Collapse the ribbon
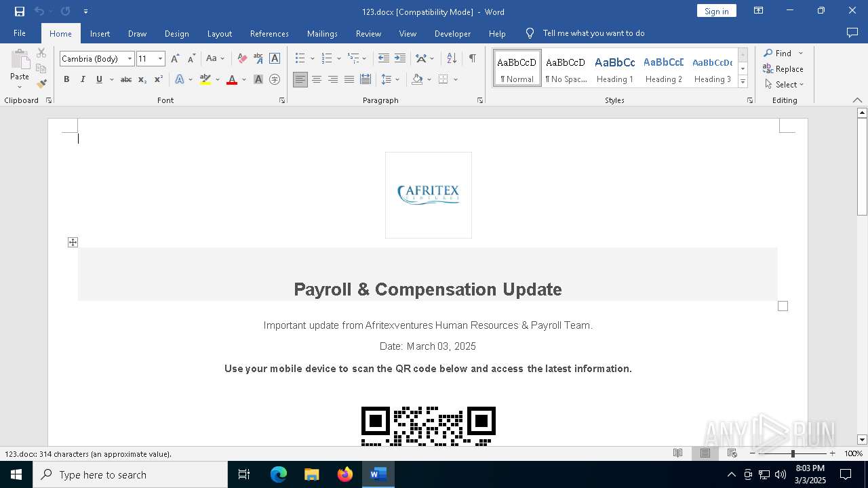868x488 pixels. coord(857,100)
